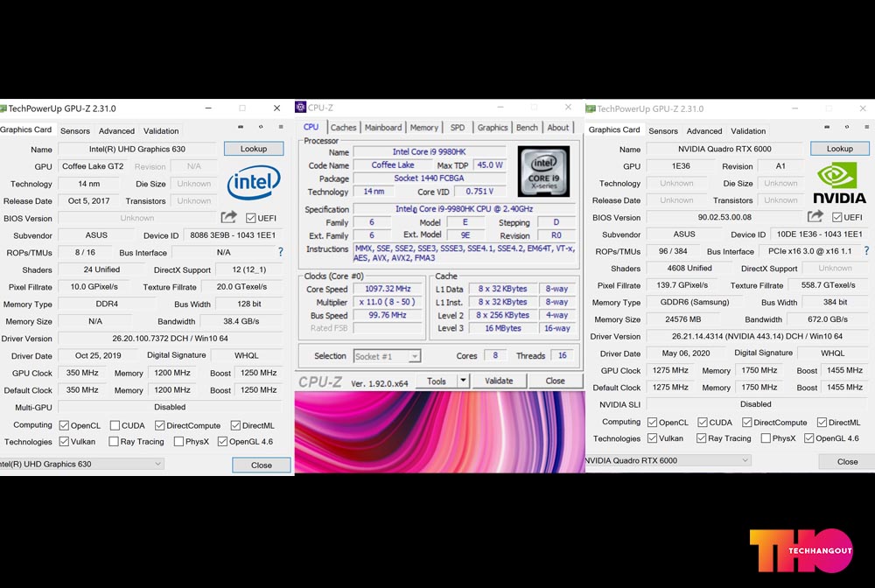
Task: Toggle Ray Tracing checkbox in Intel GPU-Z
Action: (x=113, y=442)
